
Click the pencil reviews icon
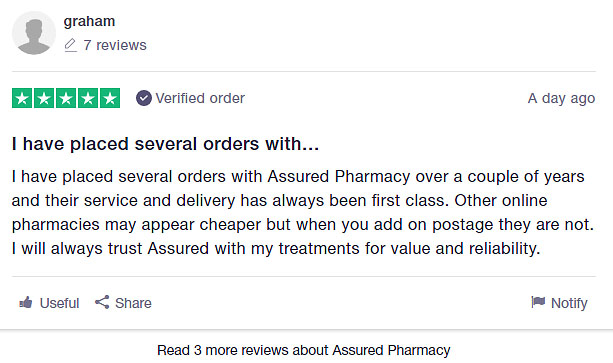click(x=70, y=45)
